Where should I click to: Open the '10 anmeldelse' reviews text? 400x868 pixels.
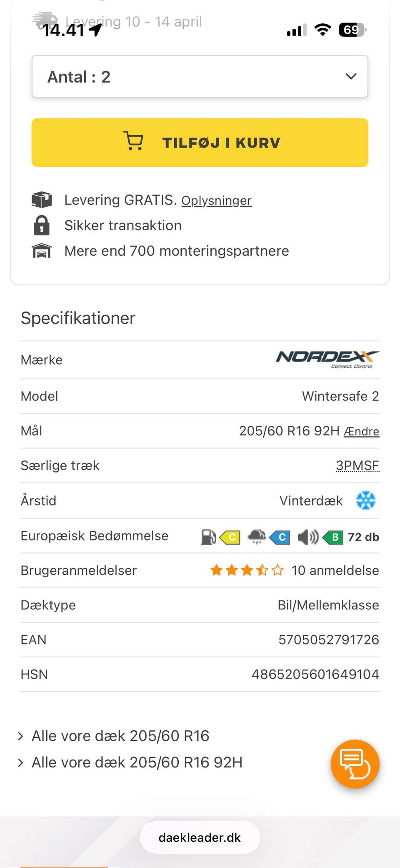(335, 570)
